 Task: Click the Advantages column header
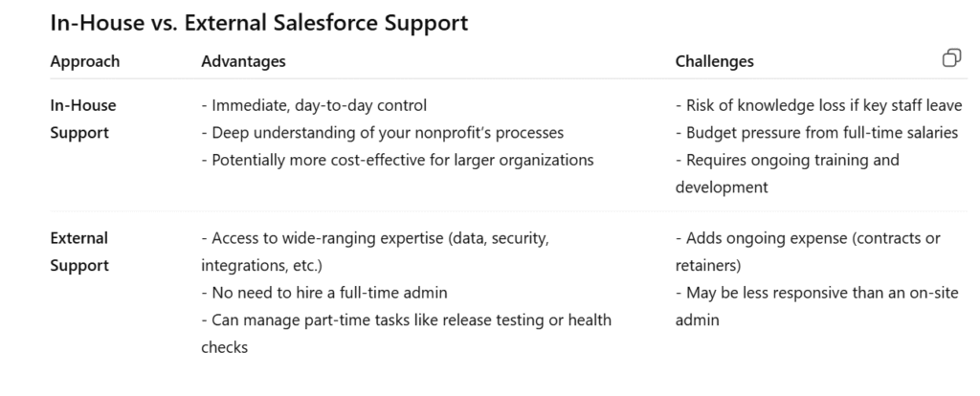pos(243,61)
